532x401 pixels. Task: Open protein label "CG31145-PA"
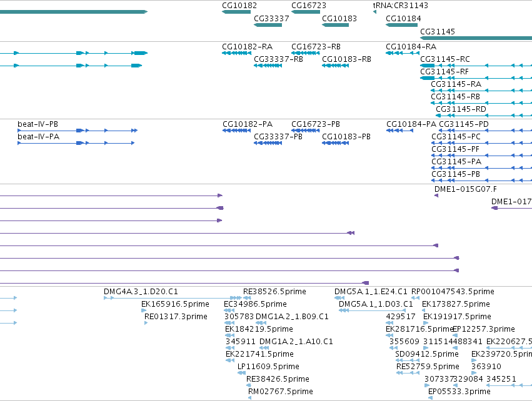click(456, 162)
